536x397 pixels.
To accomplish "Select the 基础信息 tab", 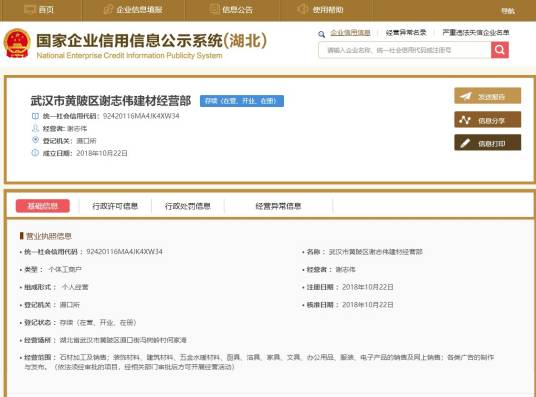I will (x=43, y=206).
